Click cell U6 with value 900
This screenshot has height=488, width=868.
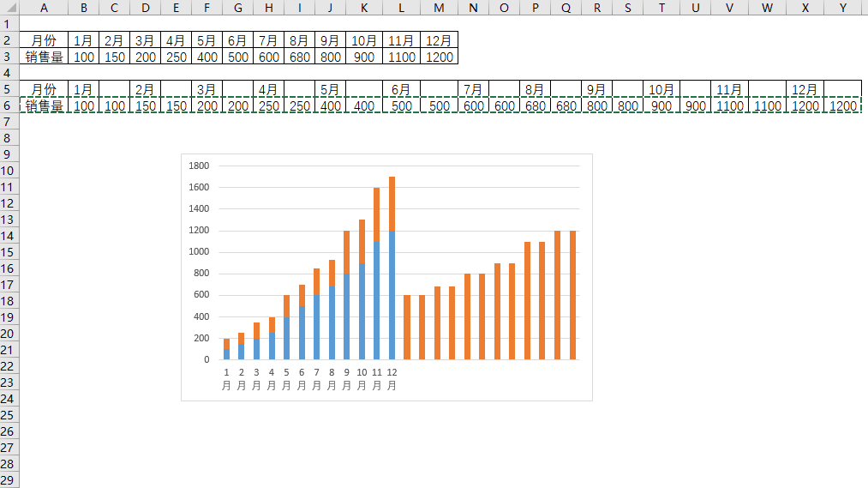695,105
